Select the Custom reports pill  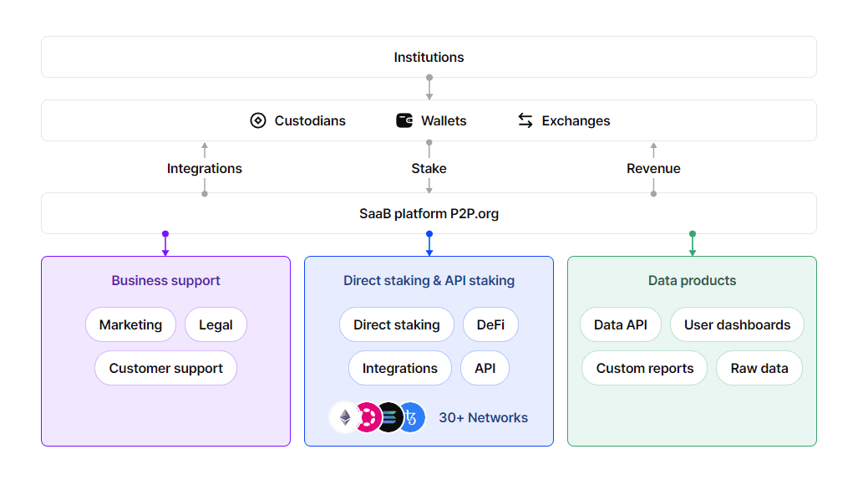(x=644, y=368)
